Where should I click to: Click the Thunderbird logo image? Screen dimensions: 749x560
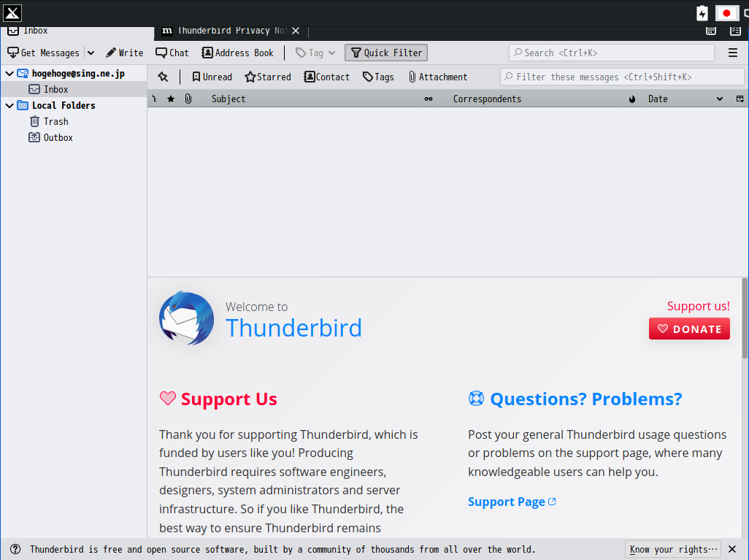click(186, 318)
